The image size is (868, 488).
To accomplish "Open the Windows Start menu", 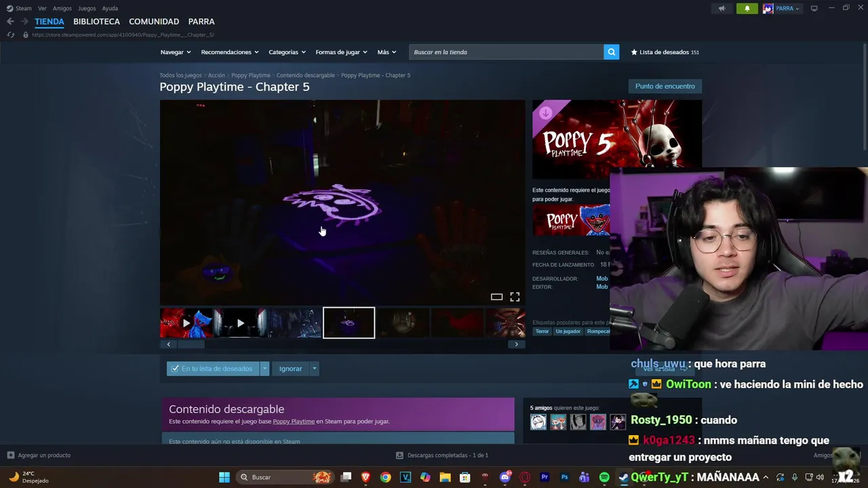I will point(224,477).
